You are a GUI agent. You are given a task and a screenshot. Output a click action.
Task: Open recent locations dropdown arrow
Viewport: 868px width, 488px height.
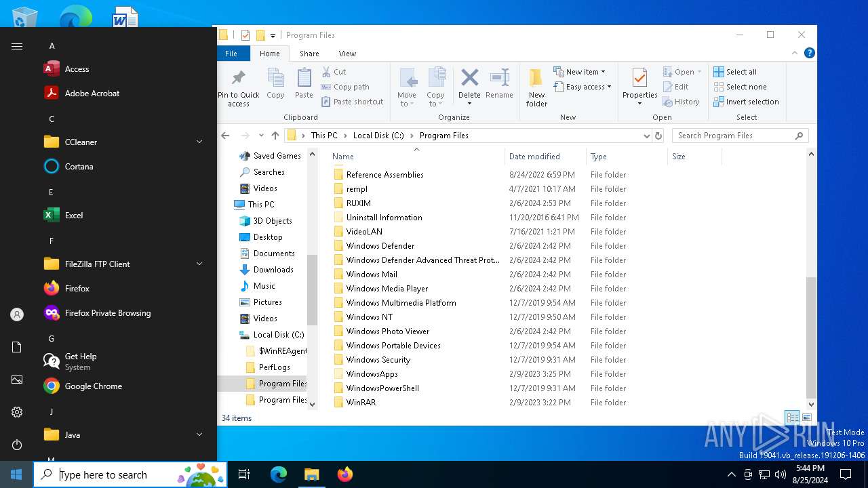point(261,136)
